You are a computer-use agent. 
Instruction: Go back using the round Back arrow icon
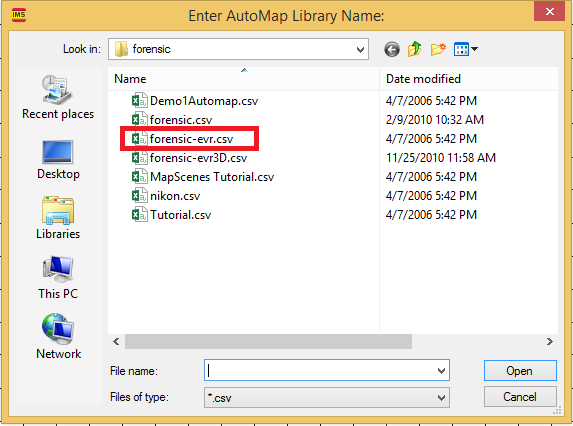[x=392, y=49]
